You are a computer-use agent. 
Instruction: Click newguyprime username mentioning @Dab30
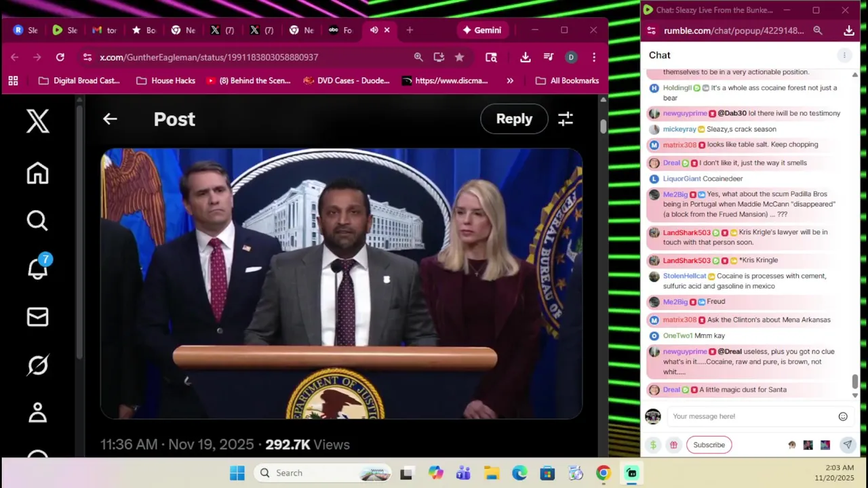click(x=685, y=113)
